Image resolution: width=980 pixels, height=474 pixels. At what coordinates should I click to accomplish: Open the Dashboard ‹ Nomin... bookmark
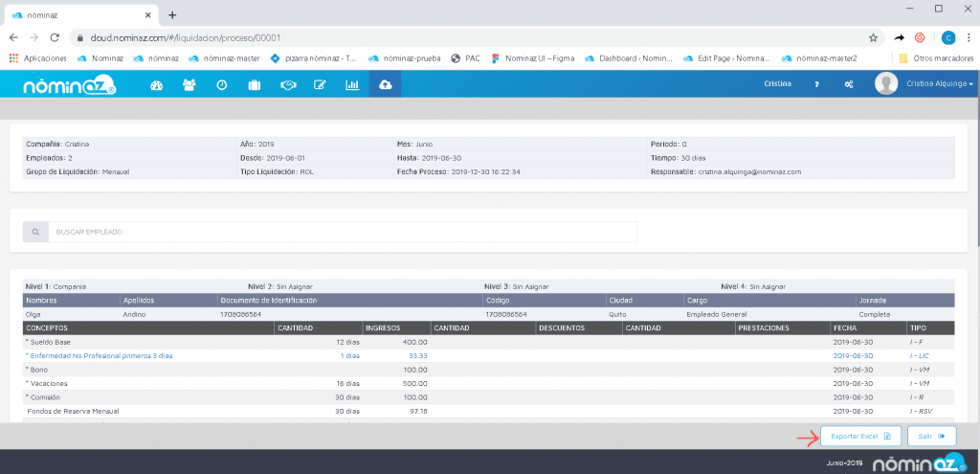tap(629, 58)
